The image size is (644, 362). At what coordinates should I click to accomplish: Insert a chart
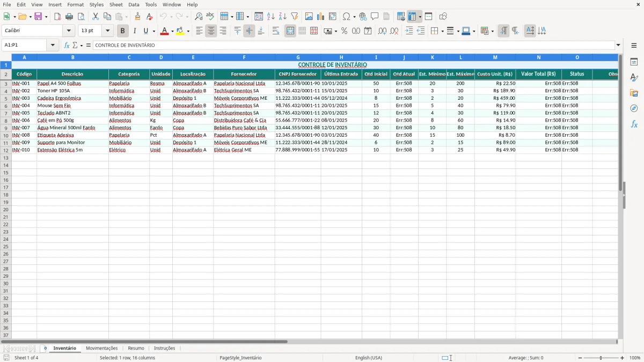pos(321,17)
